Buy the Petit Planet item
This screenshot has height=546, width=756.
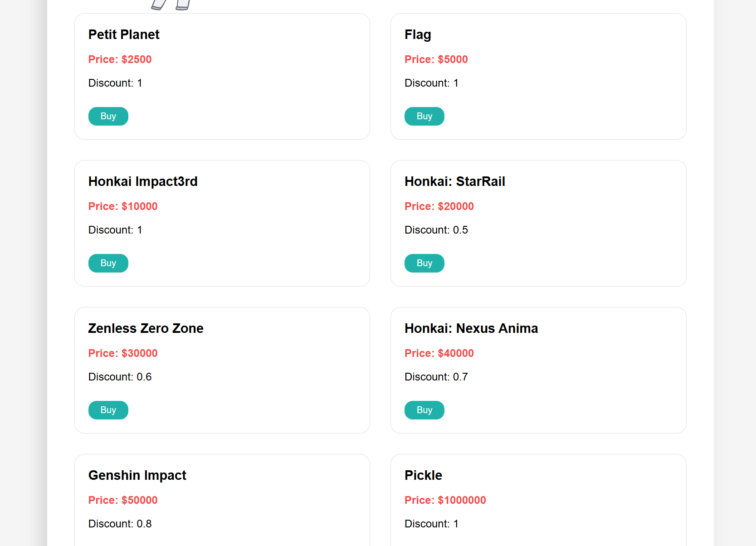pyautogui.click(x=108, y=116)
